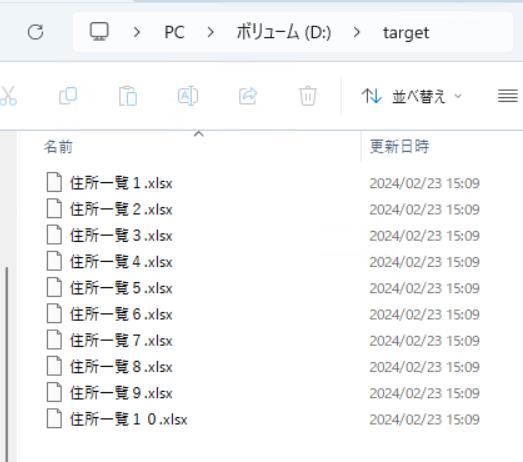This screenshot has height=462, width=523.
Task: Click the share icon in toolbar
Action: pos(248,96)
